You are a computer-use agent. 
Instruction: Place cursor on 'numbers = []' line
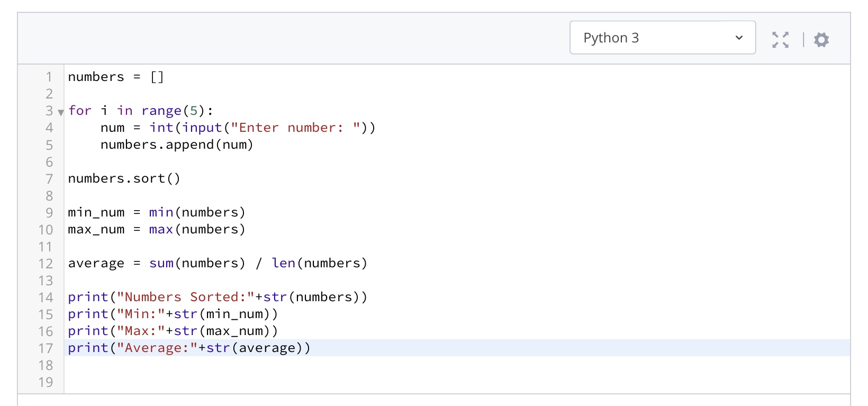pos(116,77)
